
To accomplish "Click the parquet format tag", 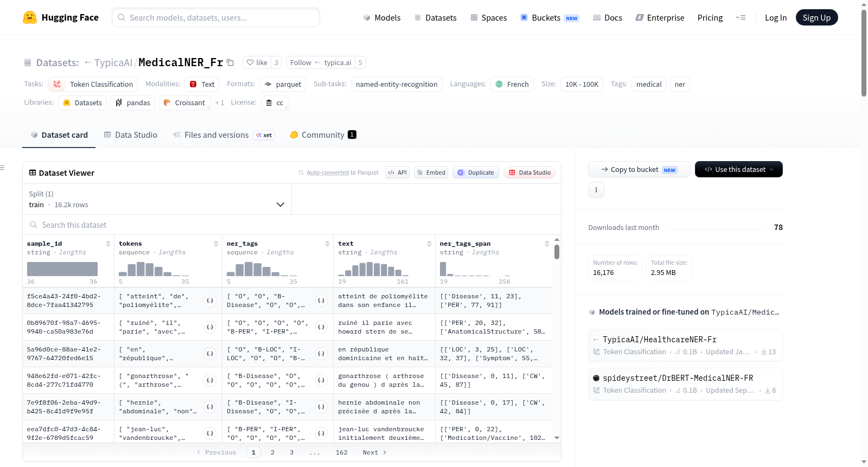I will (283, 84).
